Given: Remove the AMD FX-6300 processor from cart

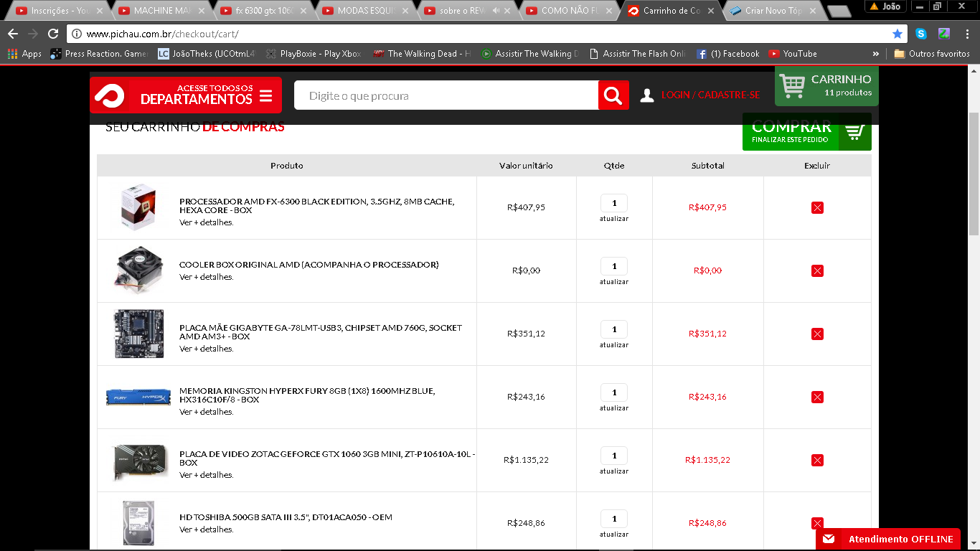Looking at the screenshot, I should 817,207.
